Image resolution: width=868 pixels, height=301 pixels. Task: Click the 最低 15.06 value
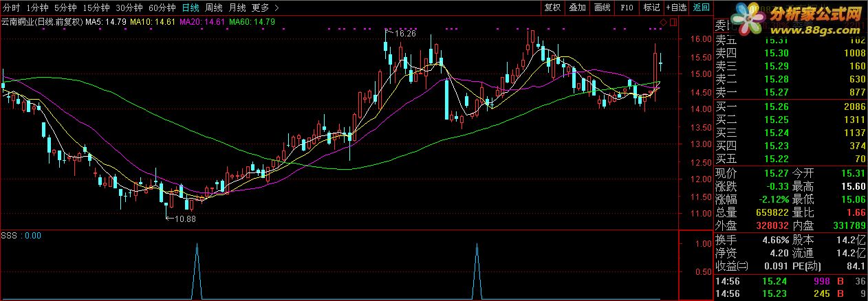coord(854,199)
